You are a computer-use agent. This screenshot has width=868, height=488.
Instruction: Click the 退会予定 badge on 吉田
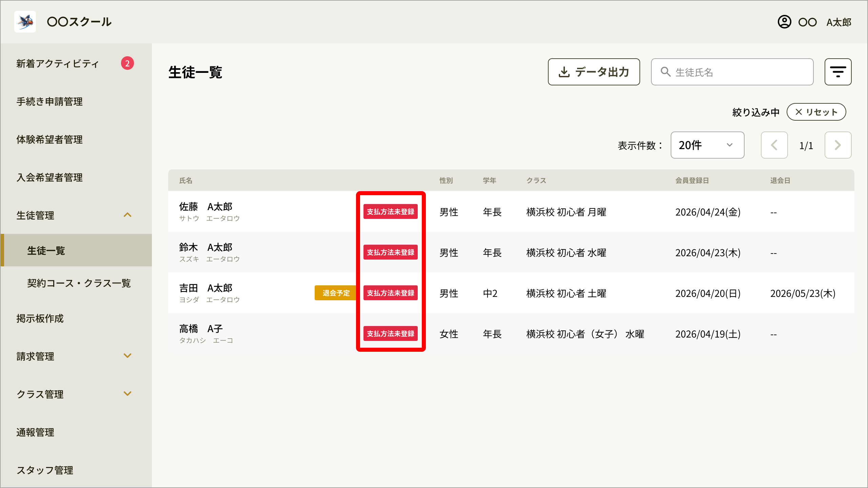coord(336,293)
